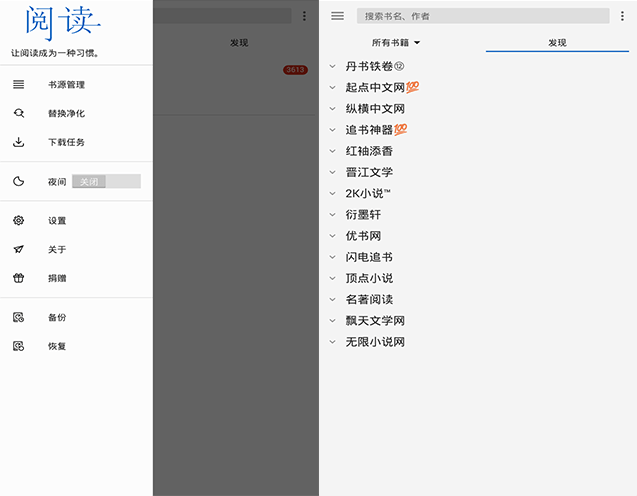This screenshot has width=637, height=496.
Task: Click the 备份 backup icon
Action: pyautogui.click(x=18, y=317)
